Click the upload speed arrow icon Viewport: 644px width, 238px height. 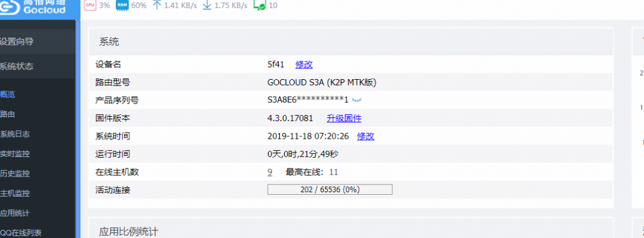click(157, 5)
